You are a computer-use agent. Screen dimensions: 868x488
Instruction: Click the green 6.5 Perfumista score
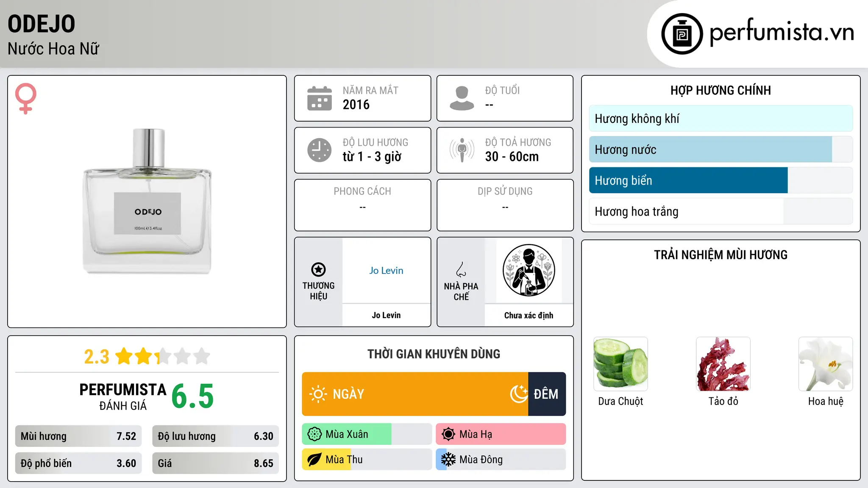[193, 396]
